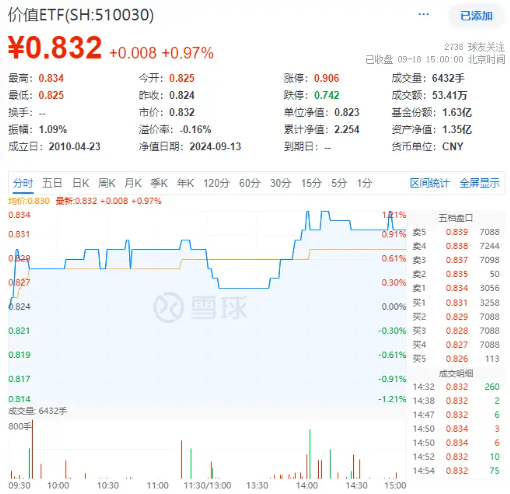Select the 卖3 row at 0.837
Screen dimensions: 510x494
[x=456, y=260]
